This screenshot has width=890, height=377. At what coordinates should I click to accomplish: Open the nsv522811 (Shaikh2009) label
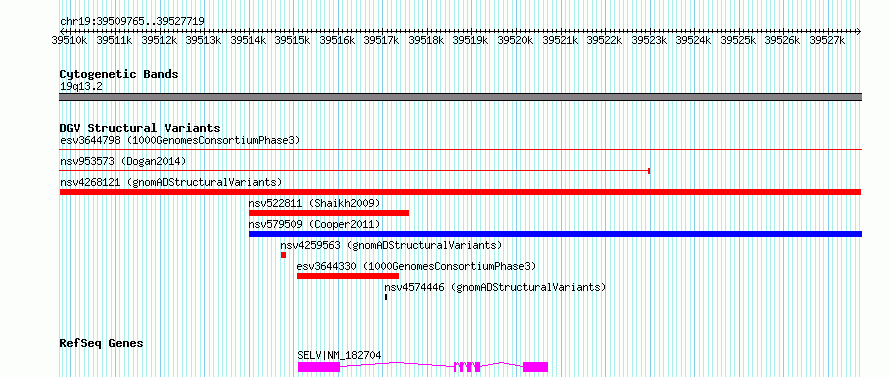pos(314,203)
